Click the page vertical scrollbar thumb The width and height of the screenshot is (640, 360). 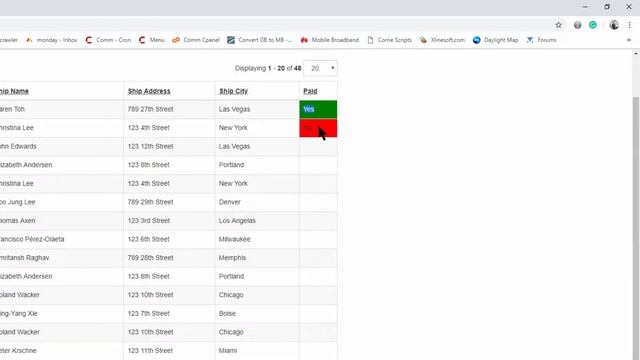636,229
